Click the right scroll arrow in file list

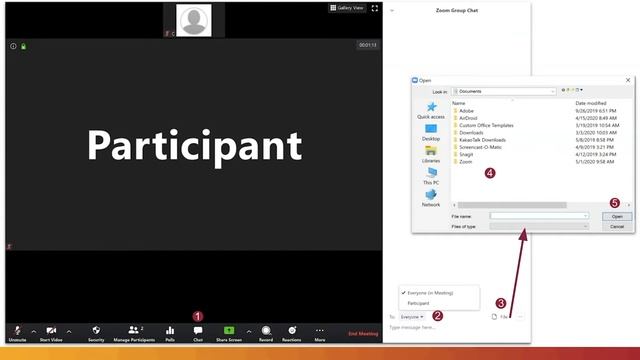click(629, 205)
